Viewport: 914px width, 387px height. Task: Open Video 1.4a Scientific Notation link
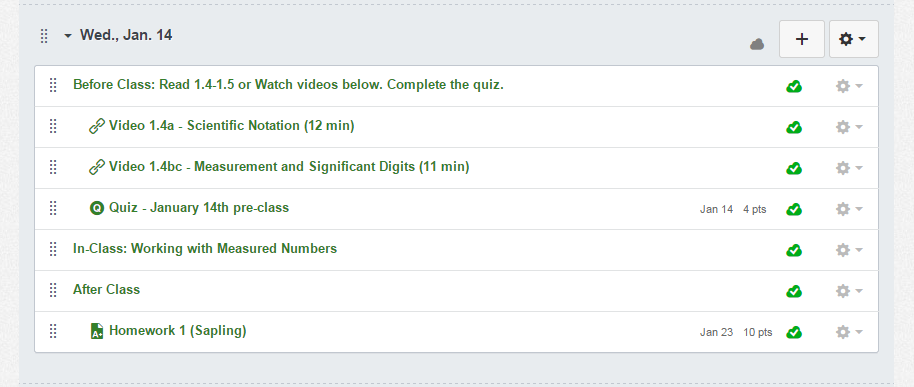click(231, 125)
